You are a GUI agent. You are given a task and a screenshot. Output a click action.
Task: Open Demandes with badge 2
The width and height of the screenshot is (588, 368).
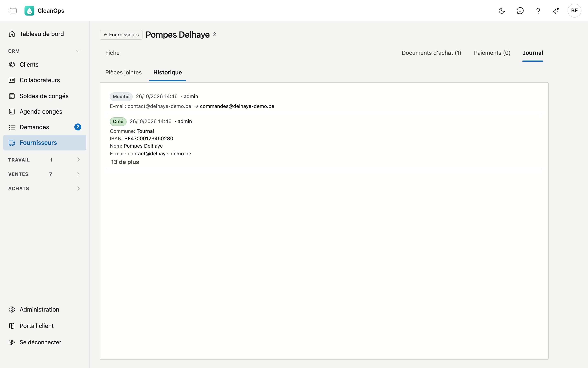pos(45,127)
